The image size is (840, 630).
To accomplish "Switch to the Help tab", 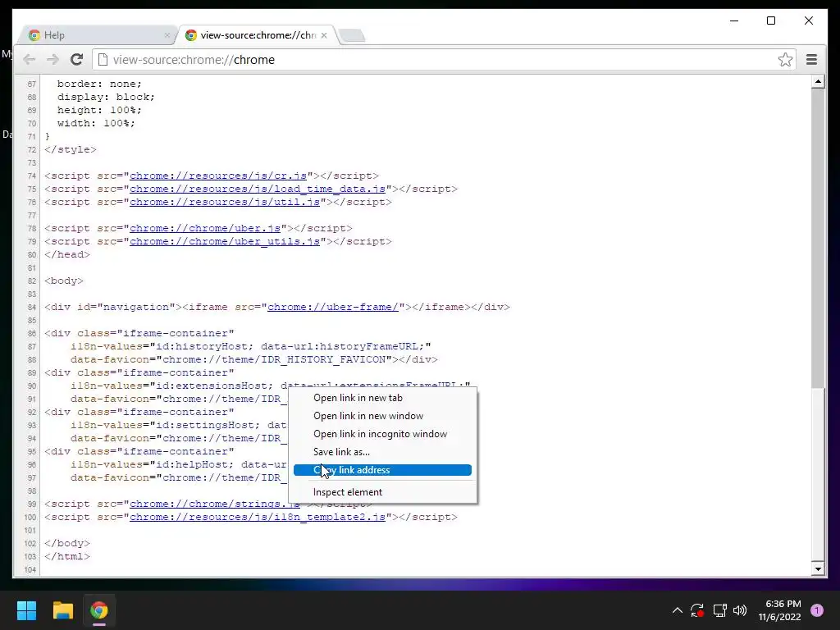I will [97, 35].
